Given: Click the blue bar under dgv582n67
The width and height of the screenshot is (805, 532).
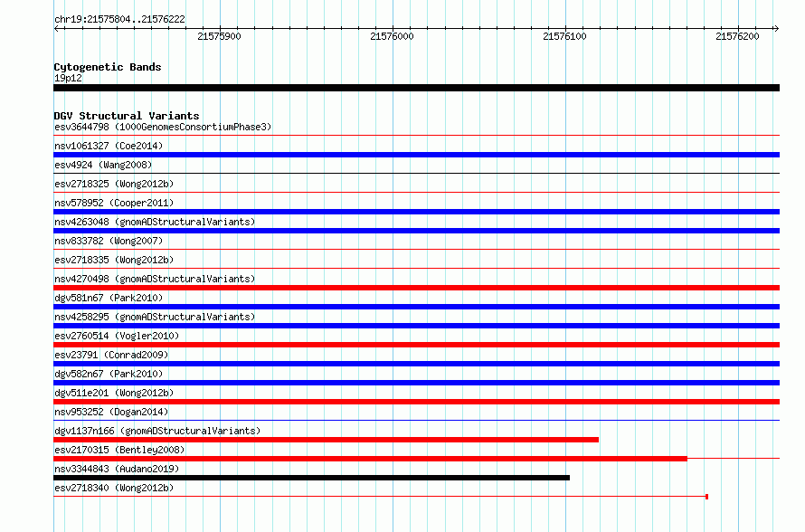Looking at the screenshot, I should click(416, 383).
